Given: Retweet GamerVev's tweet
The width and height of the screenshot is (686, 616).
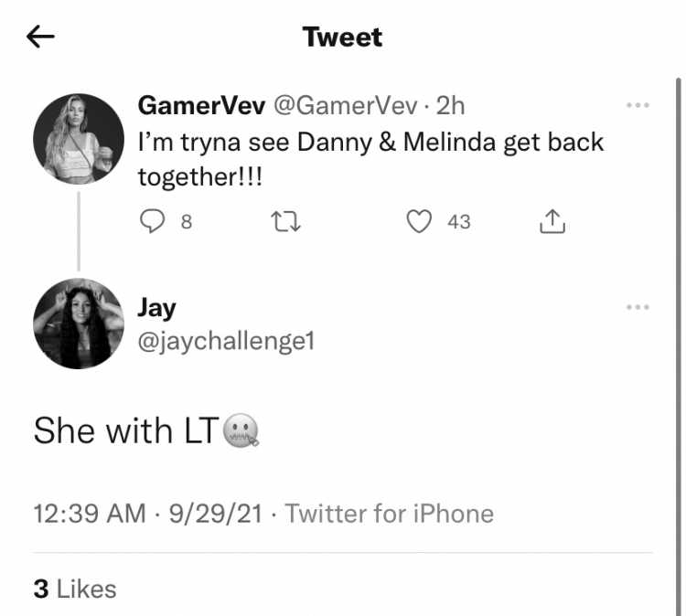Looking at the screenshot, I should (285, 222).
